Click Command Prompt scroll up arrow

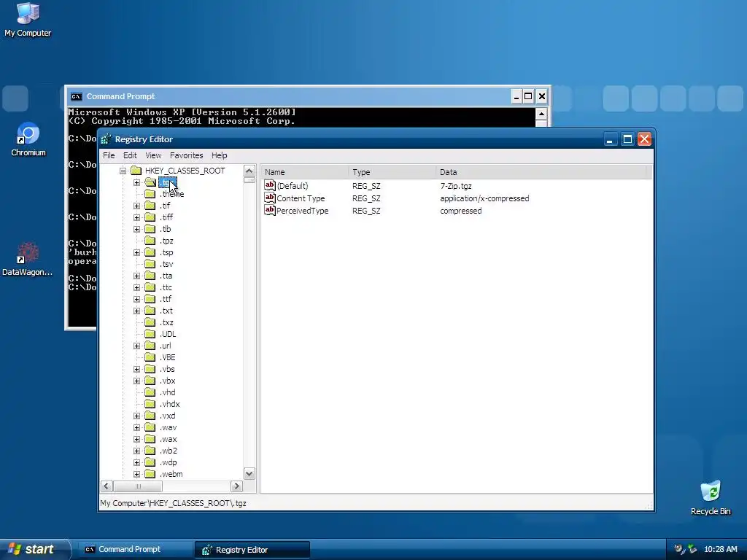tap(541, 114)
